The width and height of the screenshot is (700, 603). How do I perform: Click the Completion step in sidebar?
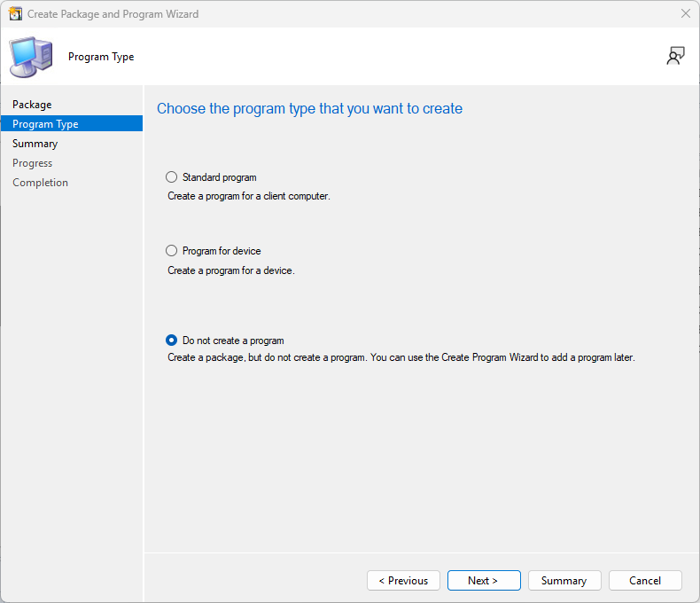pos(40,183)
